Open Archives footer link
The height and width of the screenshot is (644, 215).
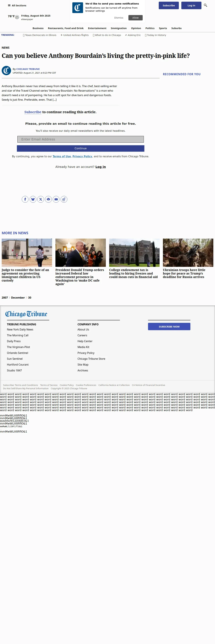[x=83, y=370]
